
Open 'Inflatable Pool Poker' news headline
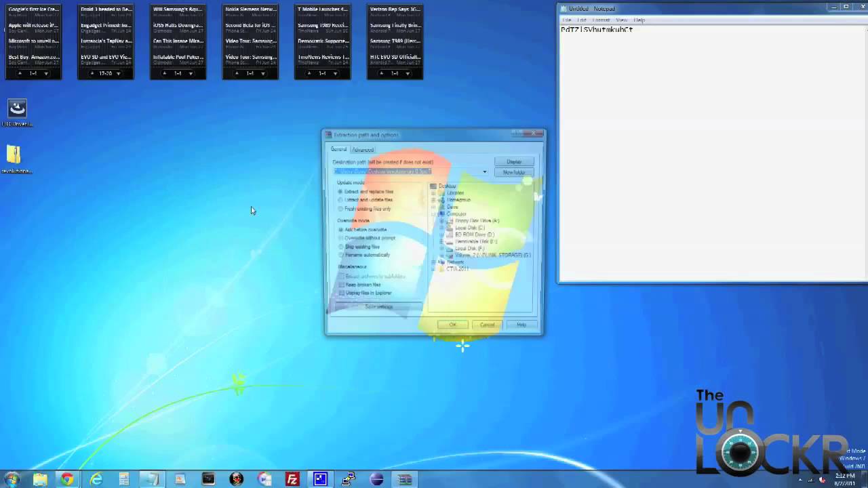[178, 57]
